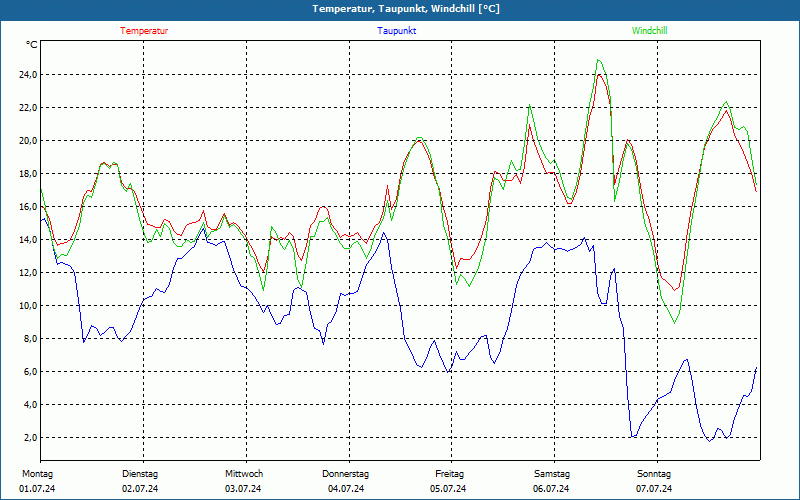Click the 07.07.24 date label
The height and width of the screenshot is (500, 800).
tap(654, 489)
